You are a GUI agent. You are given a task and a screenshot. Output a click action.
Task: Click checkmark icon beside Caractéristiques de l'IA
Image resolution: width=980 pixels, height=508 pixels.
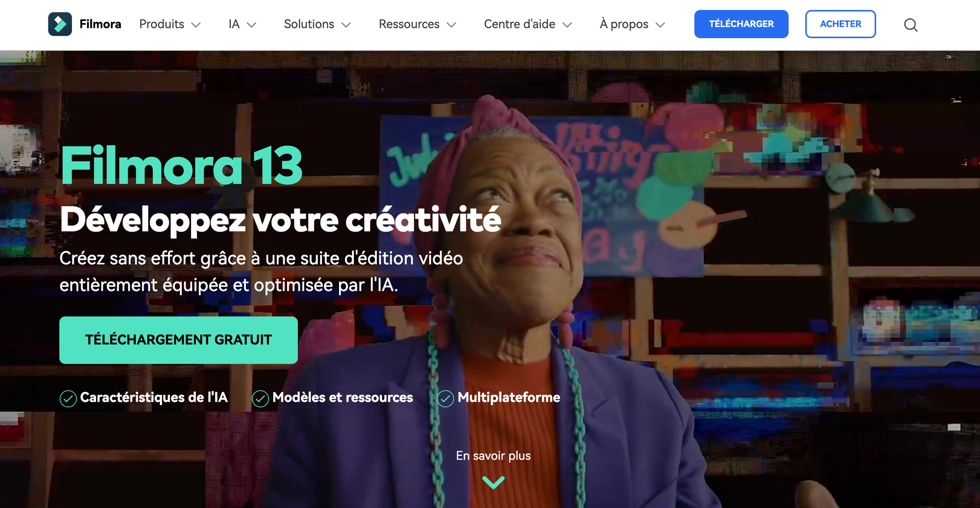coord(68,399)
